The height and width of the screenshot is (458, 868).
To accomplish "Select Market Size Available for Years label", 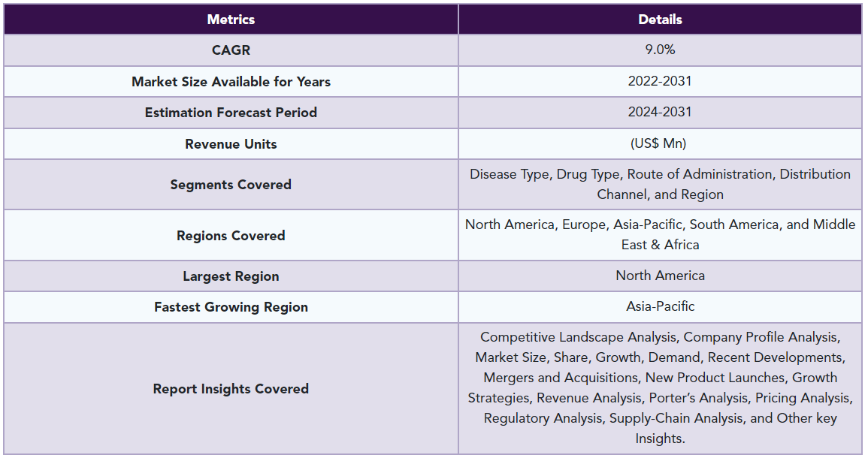I will click(231, 82).
